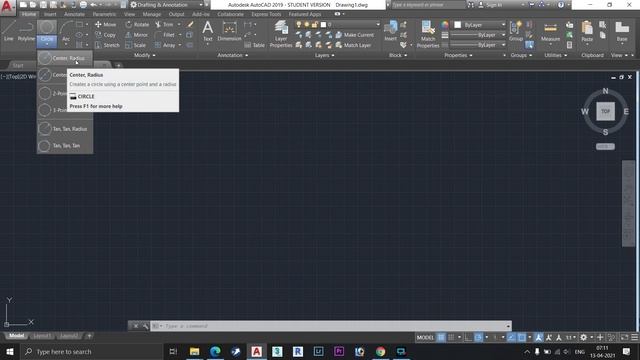Viewport: 640px width, 360px height.
Task: Click Match Properties
Action: [x=428, y=34]
